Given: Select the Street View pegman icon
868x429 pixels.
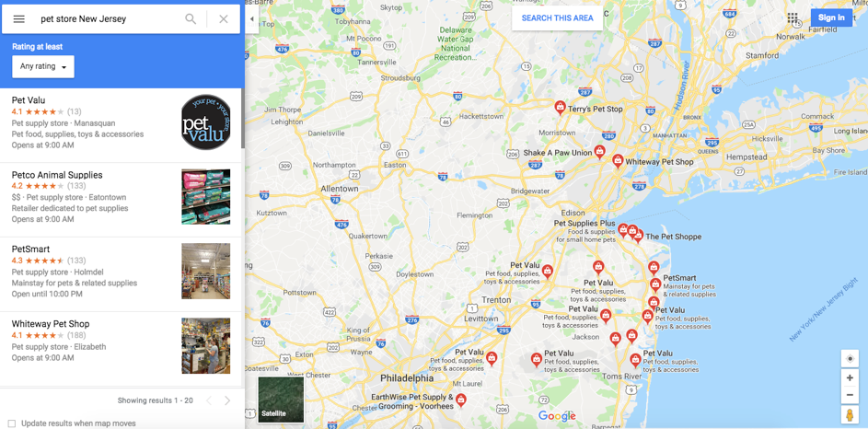Looking at the screenshot, I should click(850, 415).
